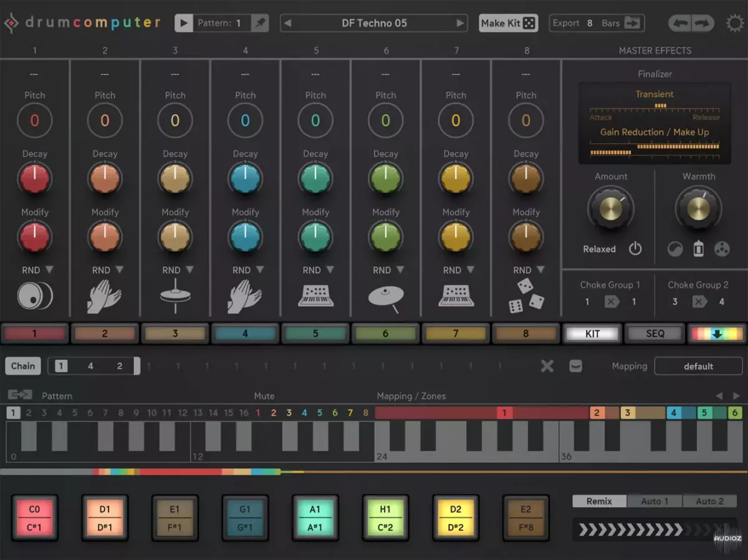Switch to the SEQ tab
The width and height of the screenshot is (748, 560).
pyautogui.click(x=655, y=334)
